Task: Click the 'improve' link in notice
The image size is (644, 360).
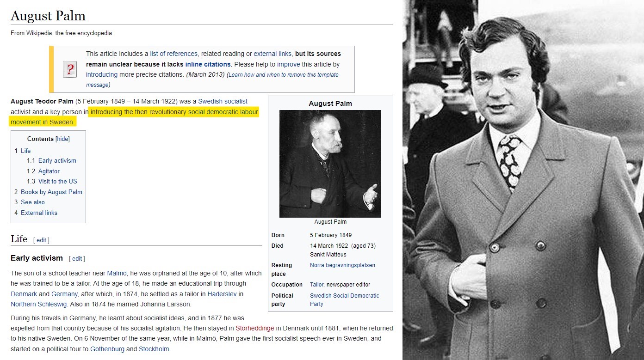Action: tap(289, 64)
